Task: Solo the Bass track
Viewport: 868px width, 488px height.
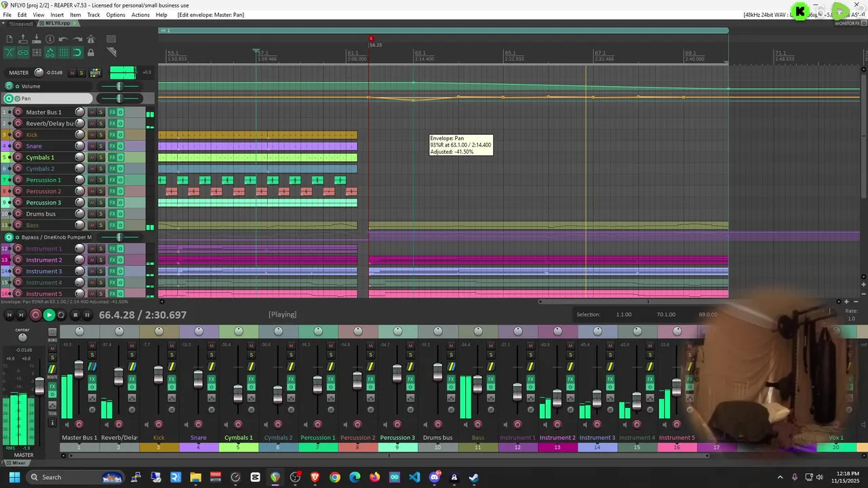Action: (101, 225)
